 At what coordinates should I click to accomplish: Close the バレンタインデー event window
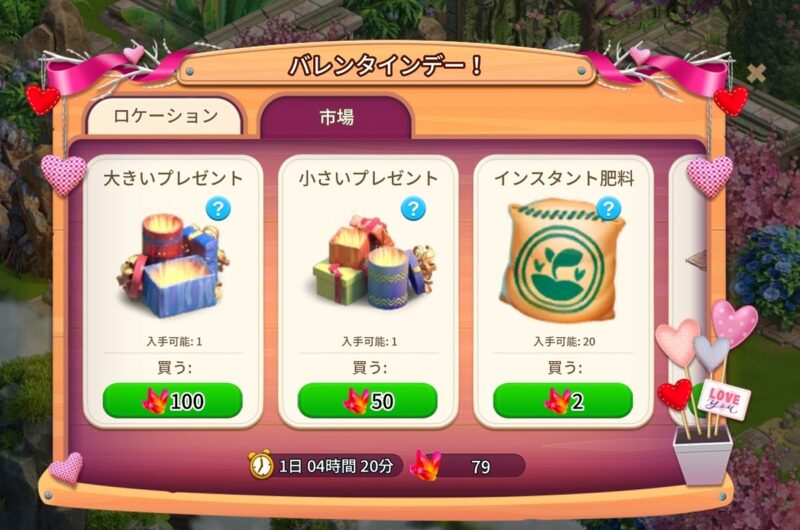pyautogui.click(x=756, y=74)
